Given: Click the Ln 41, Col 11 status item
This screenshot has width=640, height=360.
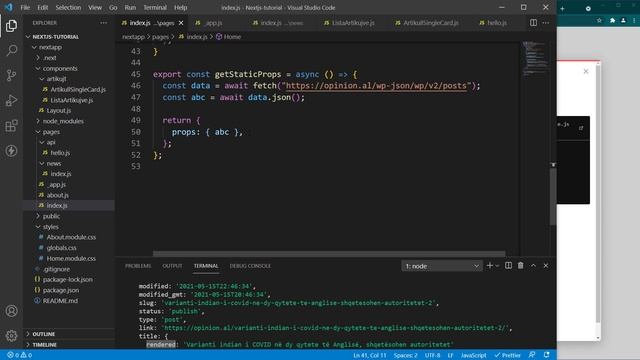Looking at the screenshot, I should [x=370, y=355].
